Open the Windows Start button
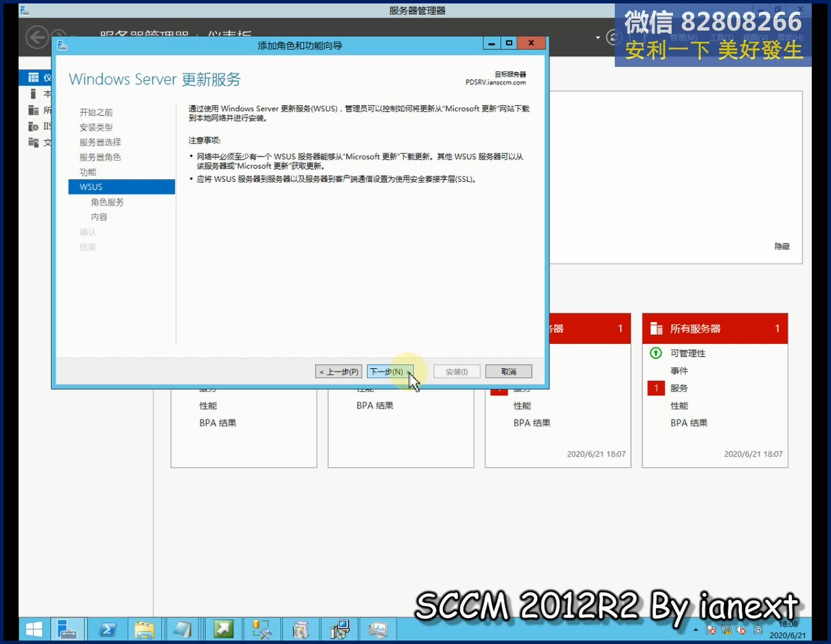 (x=33, y=629)
